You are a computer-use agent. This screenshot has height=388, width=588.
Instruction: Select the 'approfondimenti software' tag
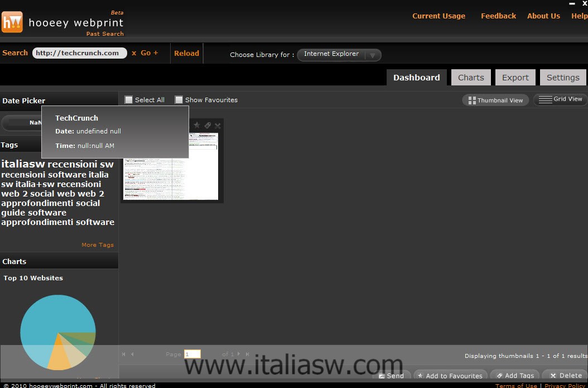click(x=58, y=222)
